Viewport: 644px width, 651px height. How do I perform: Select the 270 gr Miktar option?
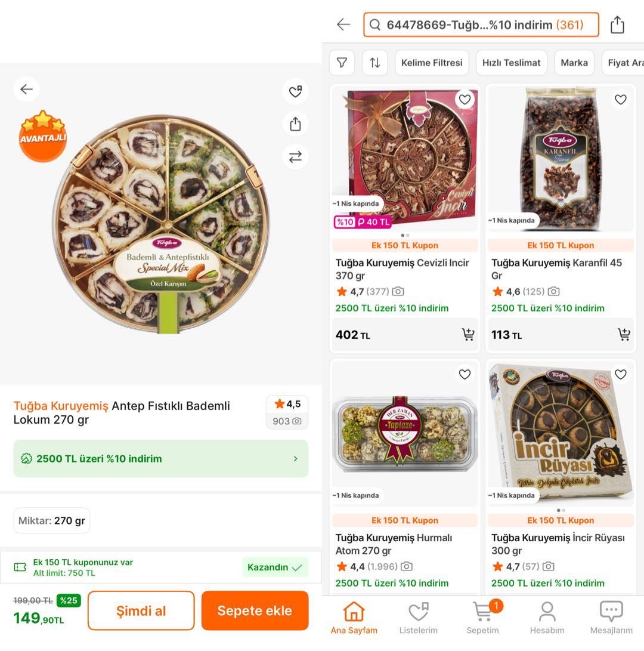tap(52, 521)
